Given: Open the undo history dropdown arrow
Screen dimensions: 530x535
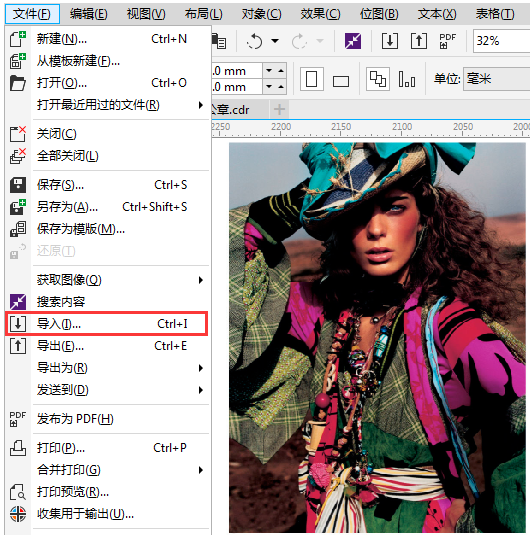Looking at the screenshot, I should click(x=275, y=41).
